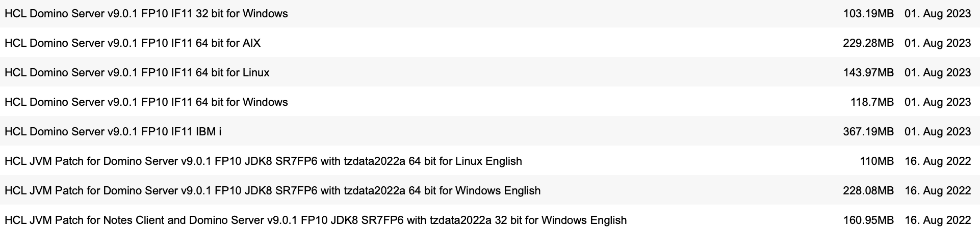The height and width of the screenshot is (229, 980).
Task: Choose the Domino Server IF11 IBM i entry
Action: (113, 132)
